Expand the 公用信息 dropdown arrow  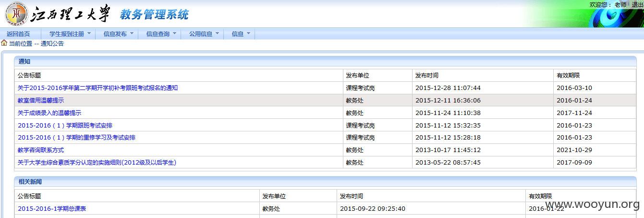tap(217, 34)
